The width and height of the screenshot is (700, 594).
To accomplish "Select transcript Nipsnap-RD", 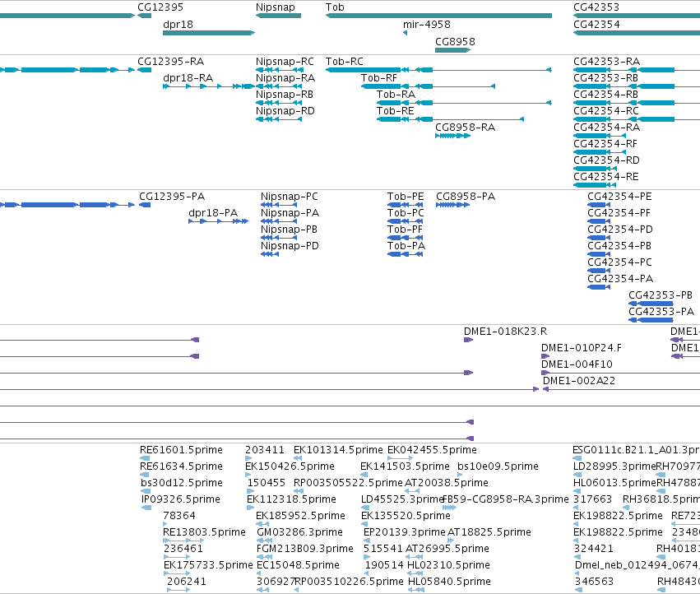I will coord(279,119).
